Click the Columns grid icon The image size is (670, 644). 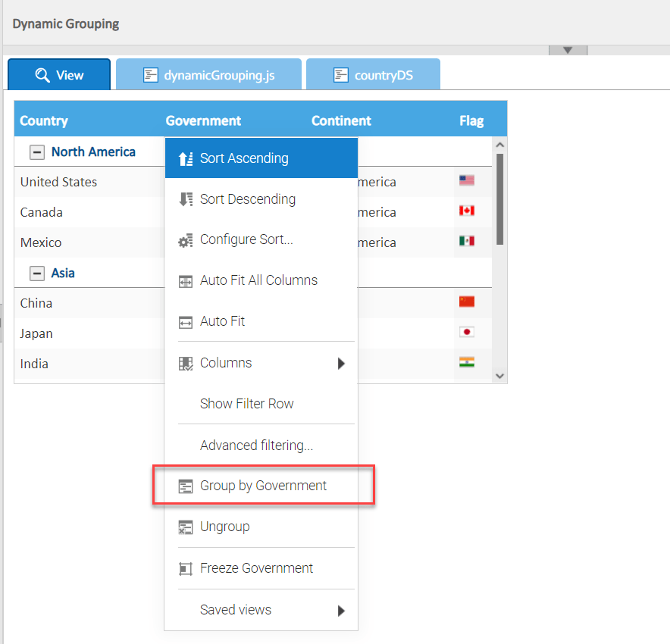[186, 362]
